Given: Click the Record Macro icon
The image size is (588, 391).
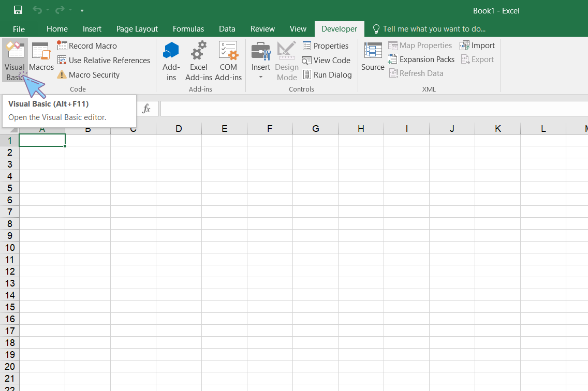Looking at the screenshot, I should (x=63, y=46).
